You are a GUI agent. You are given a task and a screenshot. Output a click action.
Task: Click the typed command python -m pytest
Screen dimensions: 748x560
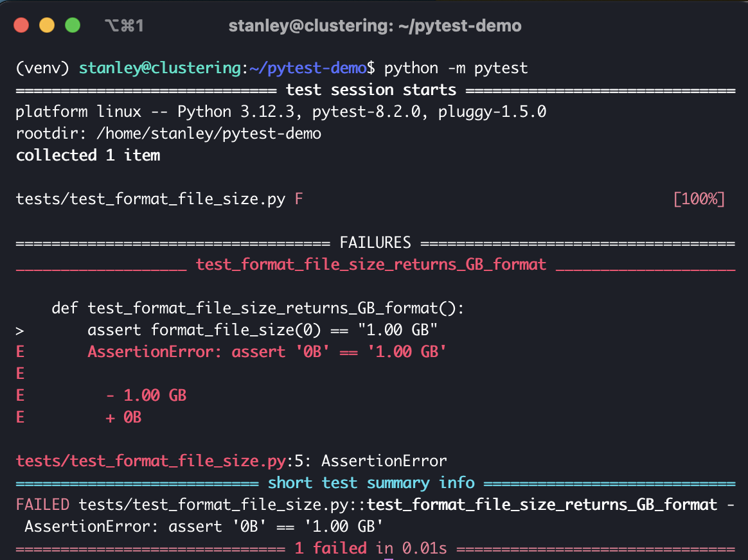456,68
